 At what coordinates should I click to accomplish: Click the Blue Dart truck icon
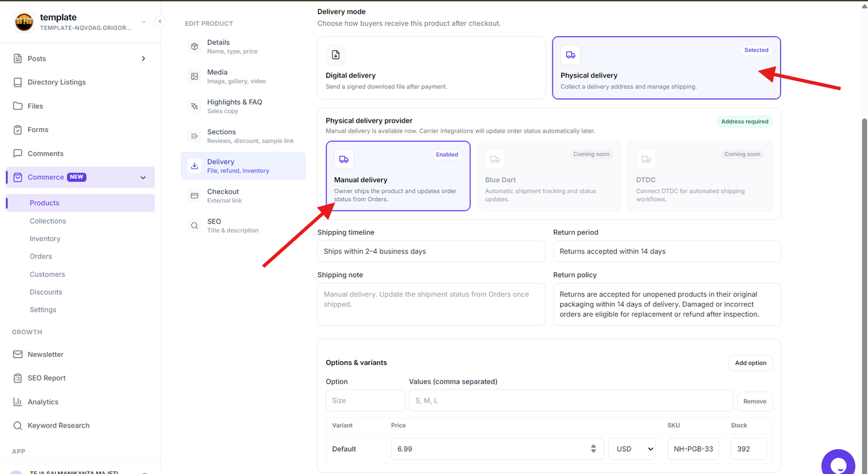(495, 159)
